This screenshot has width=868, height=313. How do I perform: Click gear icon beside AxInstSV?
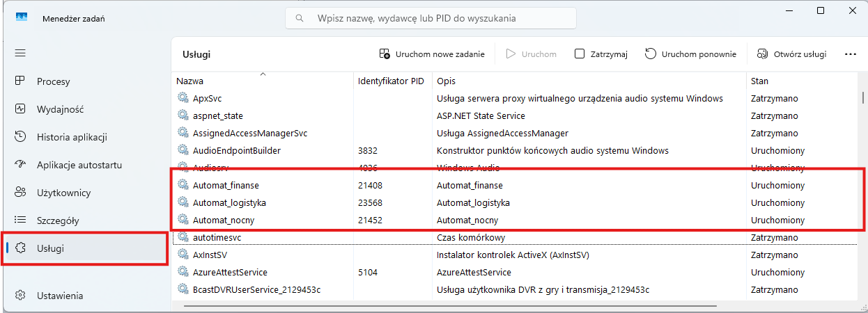183,255
